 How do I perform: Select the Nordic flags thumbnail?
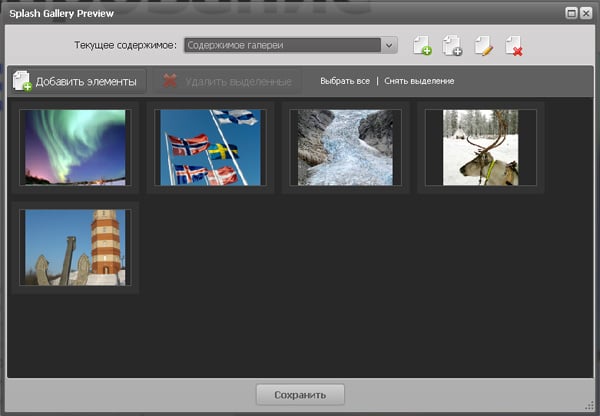click(x=210, y=147)
